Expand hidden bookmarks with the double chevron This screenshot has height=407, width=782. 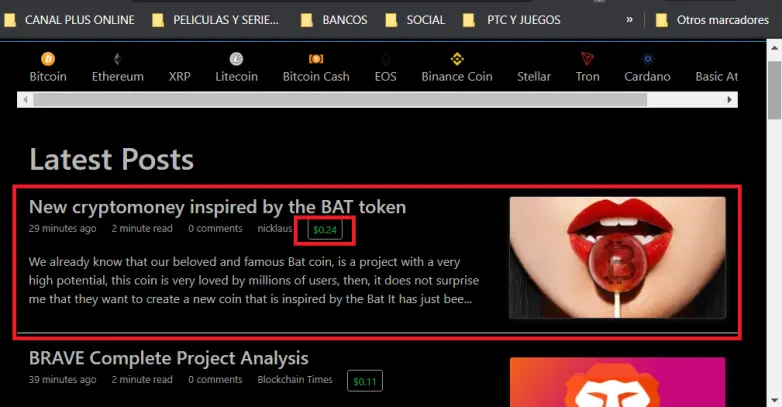click(629, 20)
